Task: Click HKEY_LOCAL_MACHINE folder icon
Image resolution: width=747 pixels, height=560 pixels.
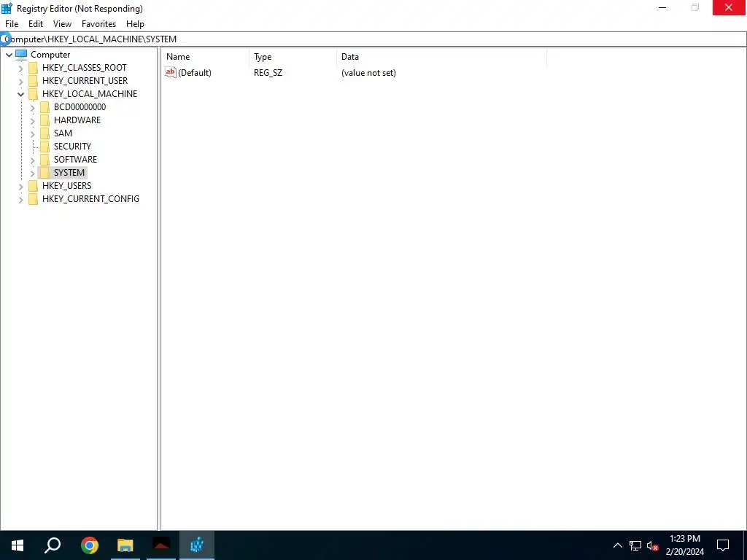Action: 33,94
